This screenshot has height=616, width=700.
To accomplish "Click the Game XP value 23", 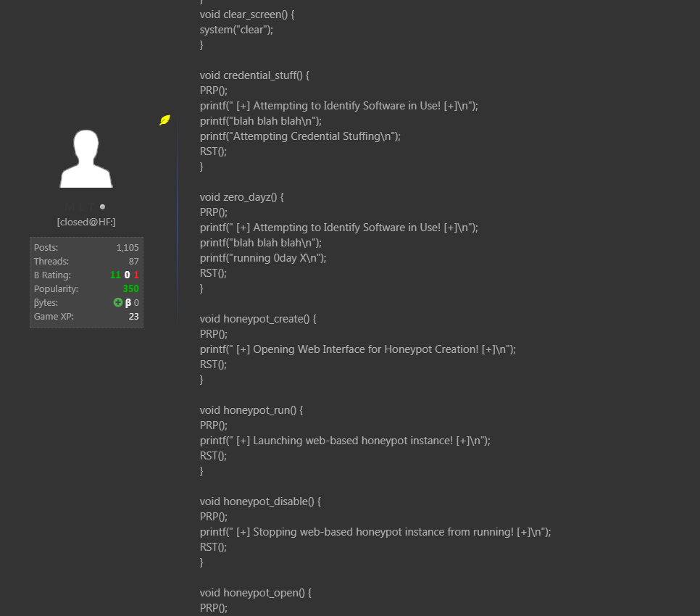I will [133, 317].
